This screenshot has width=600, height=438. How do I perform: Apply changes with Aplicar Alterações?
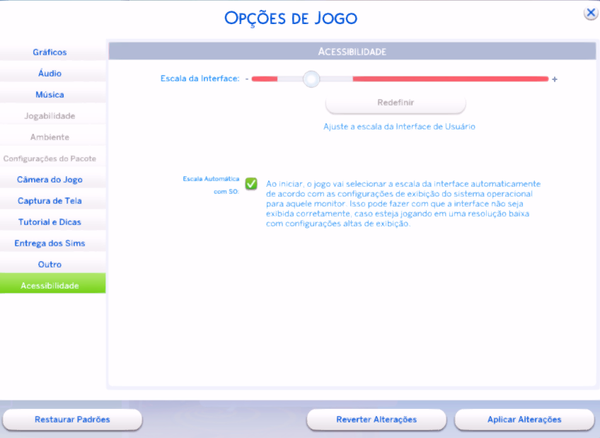(523, 419)
